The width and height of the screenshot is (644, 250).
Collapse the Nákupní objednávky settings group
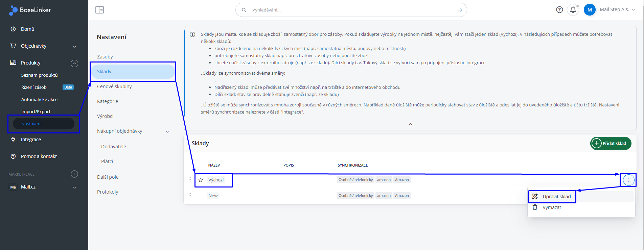pyautogui.click(x=167, y=131)
